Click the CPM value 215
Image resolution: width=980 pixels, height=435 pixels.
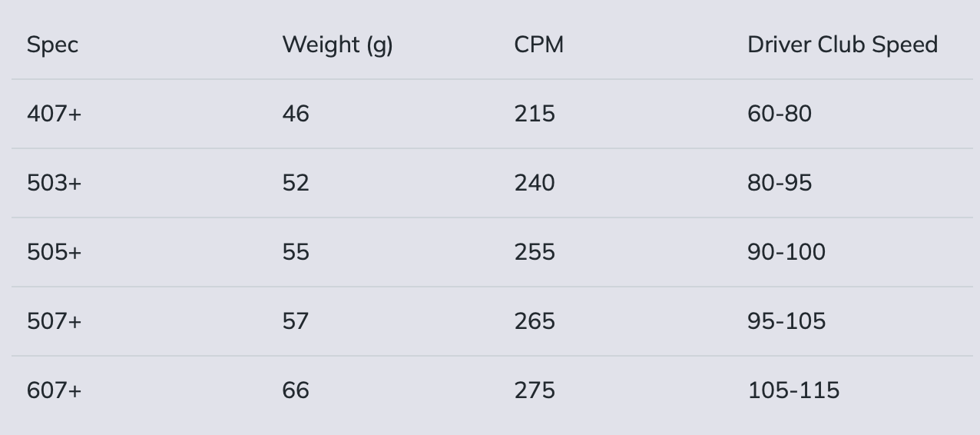(x=535, y=114)
